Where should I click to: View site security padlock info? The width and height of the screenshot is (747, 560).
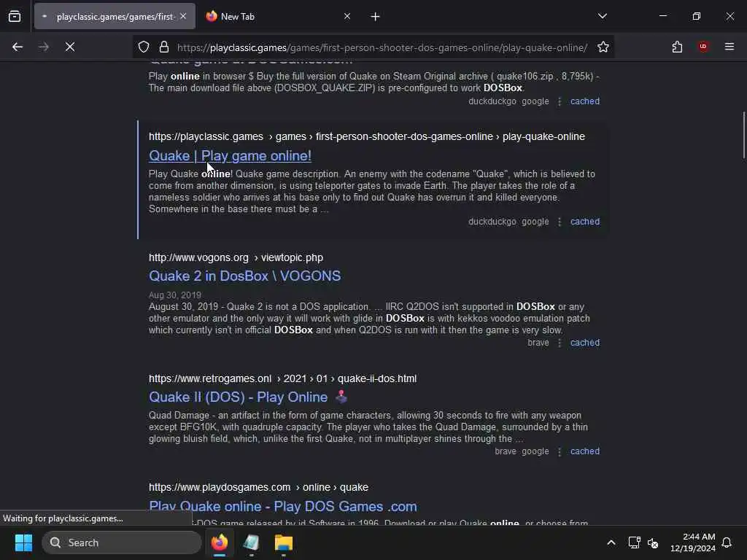[164, 47]
